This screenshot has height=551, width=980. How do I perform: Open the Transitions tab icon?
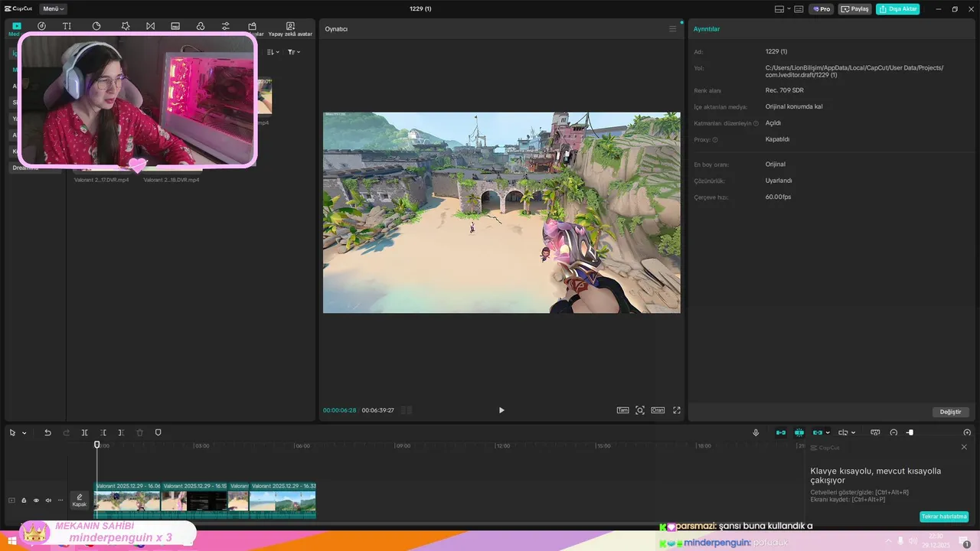150,26
